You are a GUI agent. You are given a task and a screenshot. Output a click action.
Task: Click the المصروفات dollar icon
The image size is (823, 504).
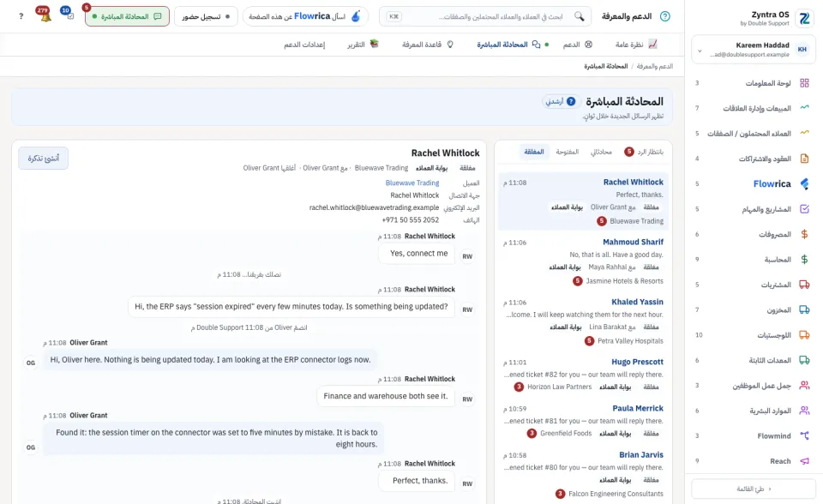(x=804, y=234)
